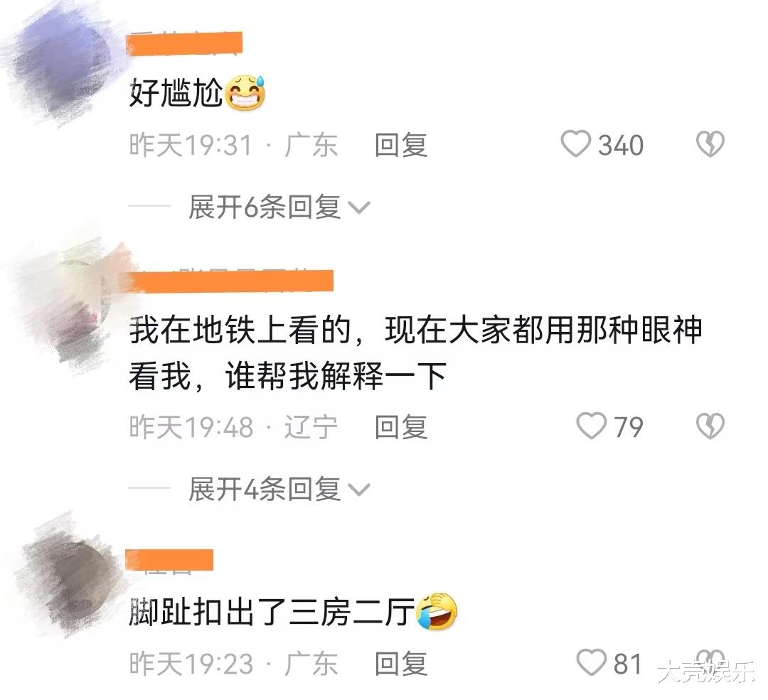The width and height of the screenshot is (768, 700).
Task: Reply to the 昨天19:31 广东 comment
Action: pyautogui.click(x=401, y=145)
